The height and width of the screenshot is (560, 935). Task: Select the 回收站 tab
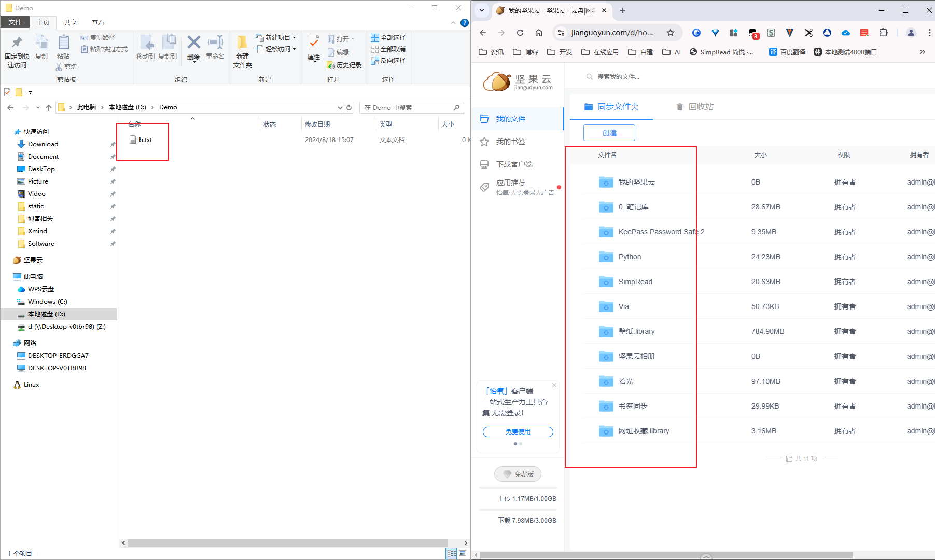click(695, 107)
